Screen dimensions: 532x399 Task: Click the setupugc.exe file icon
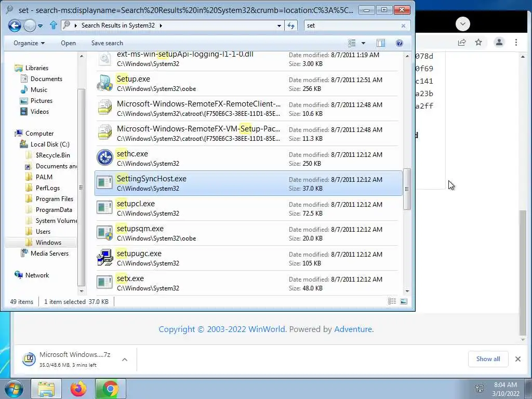(x=104, y=258)
